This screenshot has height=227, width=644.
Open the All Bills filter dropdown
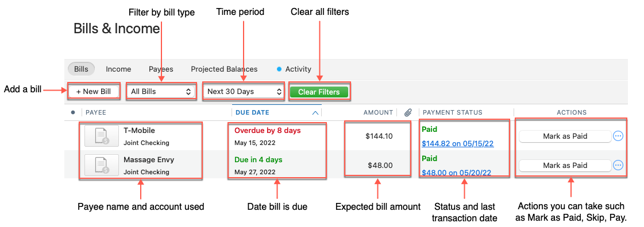(x=161, y=92)
